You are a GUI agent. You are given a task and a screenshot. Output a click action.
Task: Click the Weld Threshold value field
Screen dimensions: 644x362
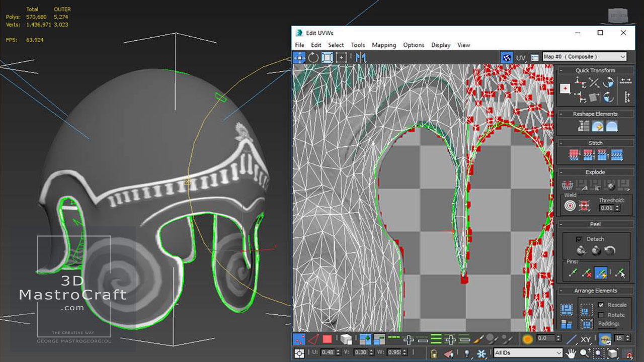pyautogui.click(x=607, y=208)
